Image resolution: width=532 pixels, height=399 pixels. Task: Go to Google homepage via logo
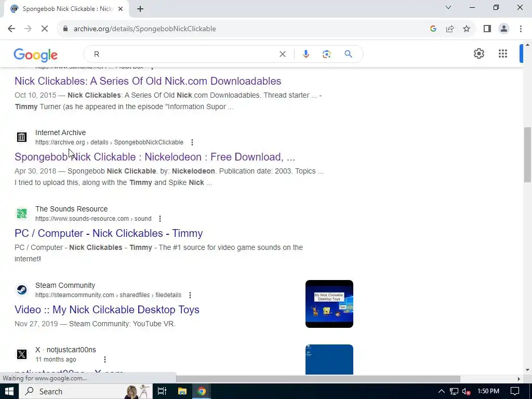(x=36, y=55)
